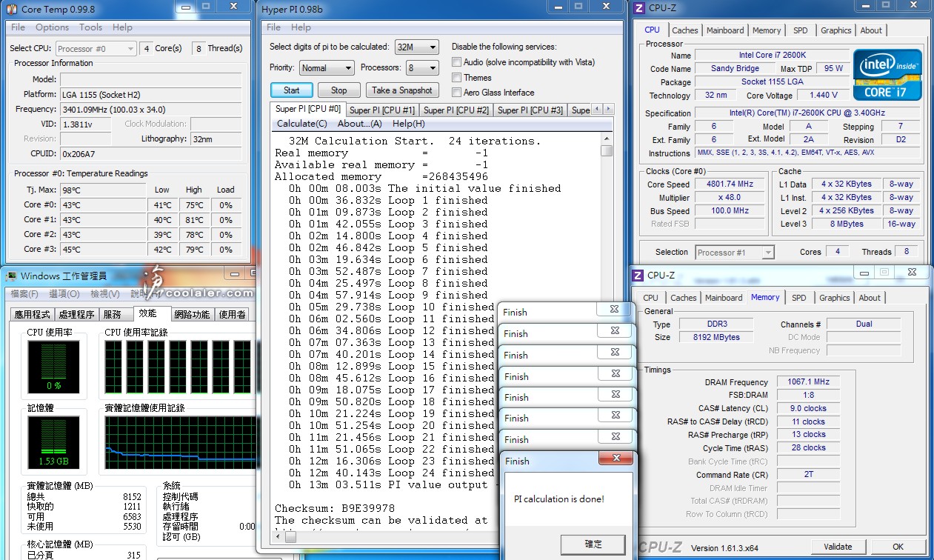Image resolution: width=934 pixels, height=560 pixels.
Task: Click the Checksum: B9E39978 line
Action: pos(335,508)
